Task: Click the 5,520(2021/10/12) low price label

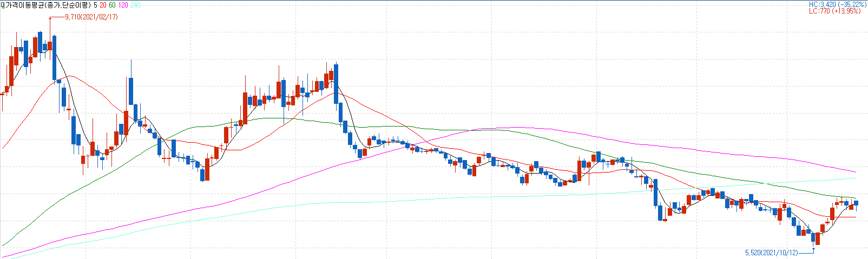Action: click(x=771, y=253)
